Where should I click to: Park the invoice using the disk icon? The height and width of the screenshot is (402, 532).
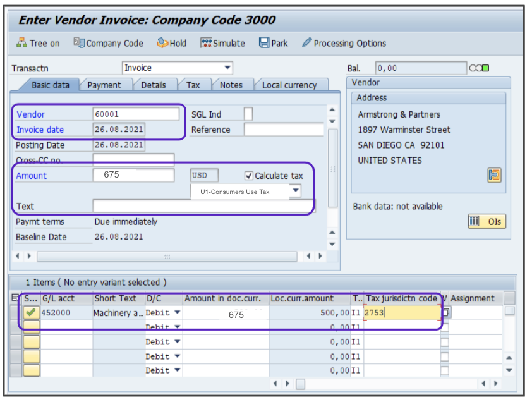click(264, 43)
